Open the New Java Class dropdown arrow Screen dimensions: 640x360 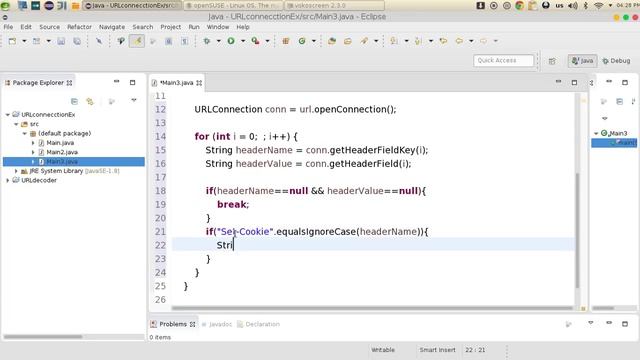click(x=313, y=41)
